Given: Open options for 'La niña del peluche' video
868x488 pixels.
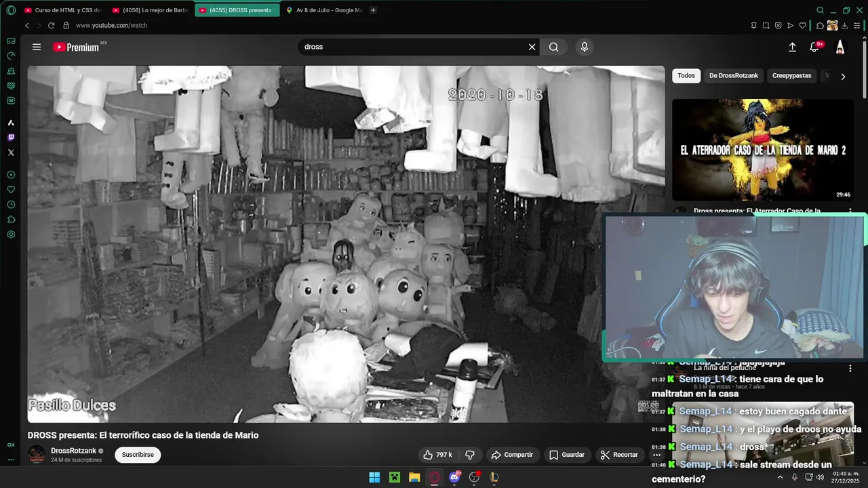Looking at the screenshot, I should pos(850,369).
